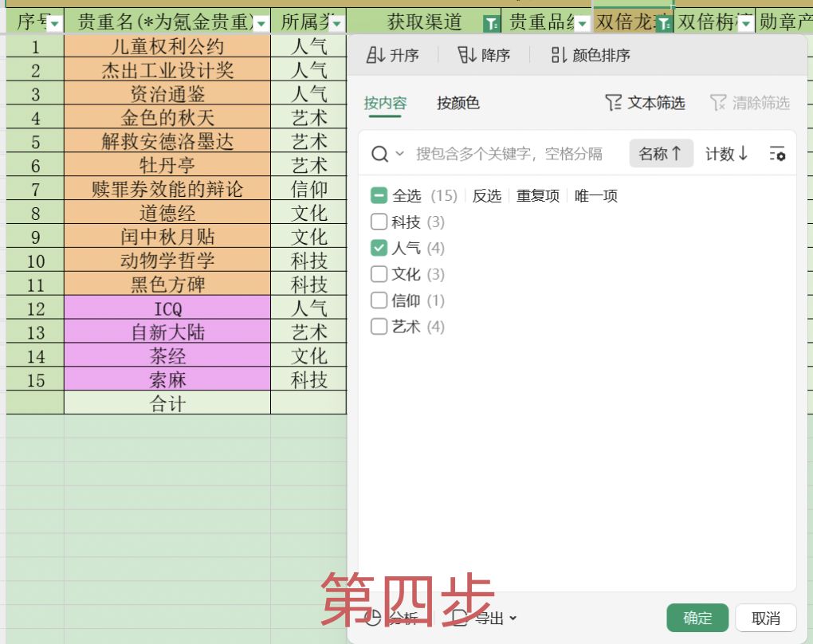Tick the 艺术 checkbox

pos(379,327)
